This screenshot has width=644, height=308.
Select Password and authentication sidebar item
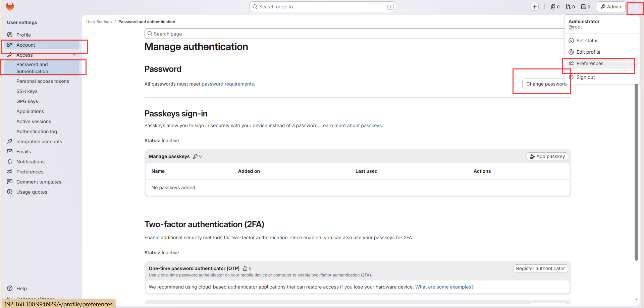tap(42, 68)
